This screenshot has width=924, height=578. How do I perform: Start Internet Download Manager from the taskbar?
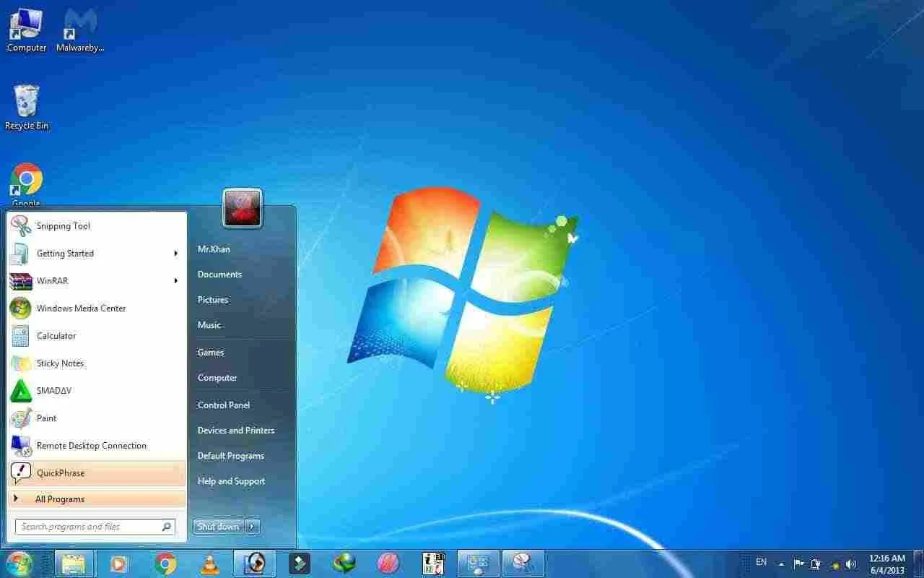344,563
